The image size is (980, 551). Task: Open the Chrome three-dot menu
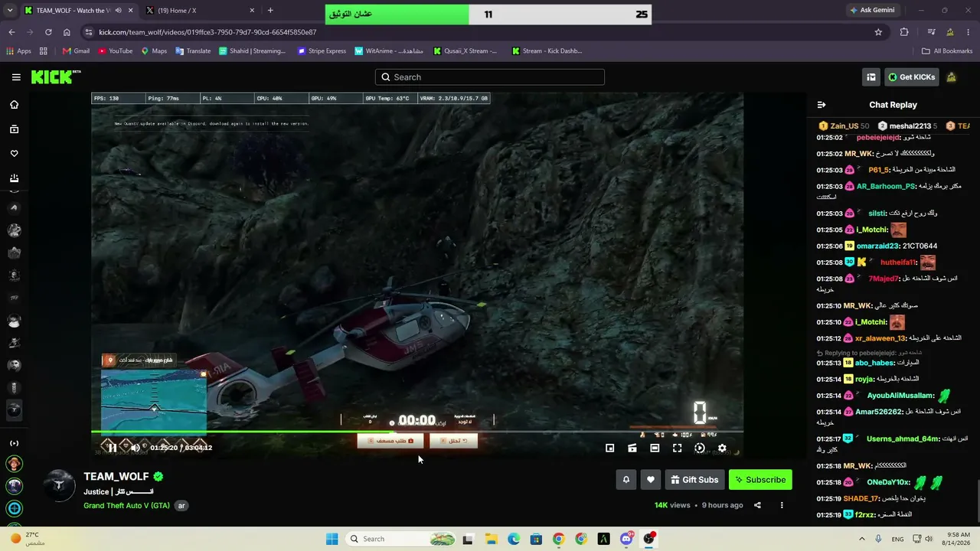pos(969,32)
